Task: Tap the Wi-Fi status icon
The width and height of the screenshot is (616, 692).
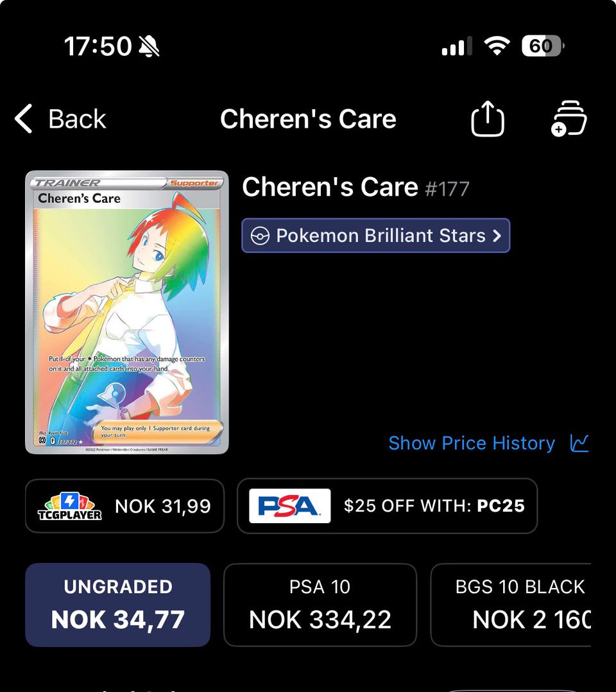Action: (x=495, y=46)
